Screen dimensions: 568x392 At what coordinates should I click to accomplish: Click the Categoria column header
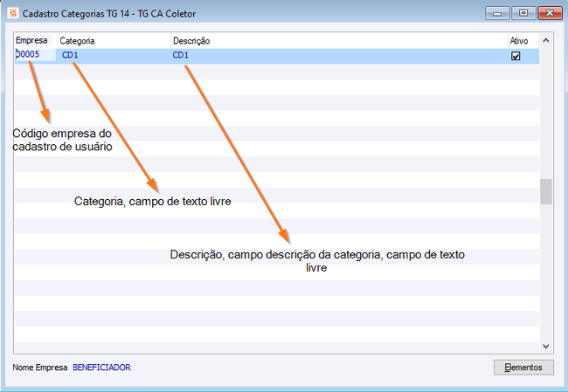[x=114, y=40]
